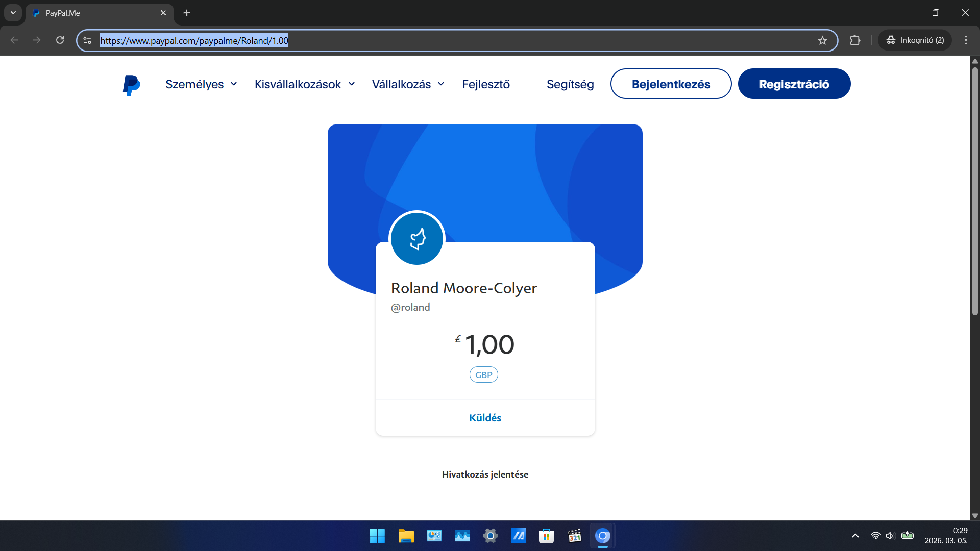Expand the Vállalkozás dropdown menu
The height and width of the screenshot is (551, 980).
[x=408, y=84]
